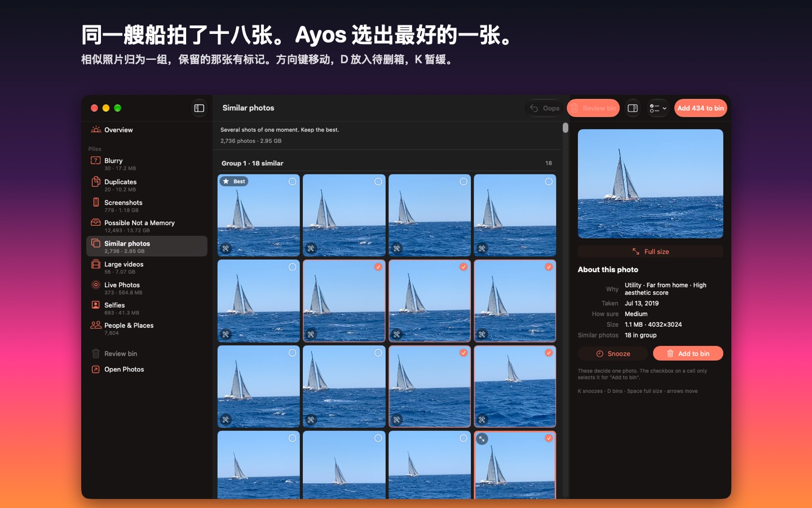Click Add to bin in the inspector
Viewport: 812px width, 508px height.
688,353
